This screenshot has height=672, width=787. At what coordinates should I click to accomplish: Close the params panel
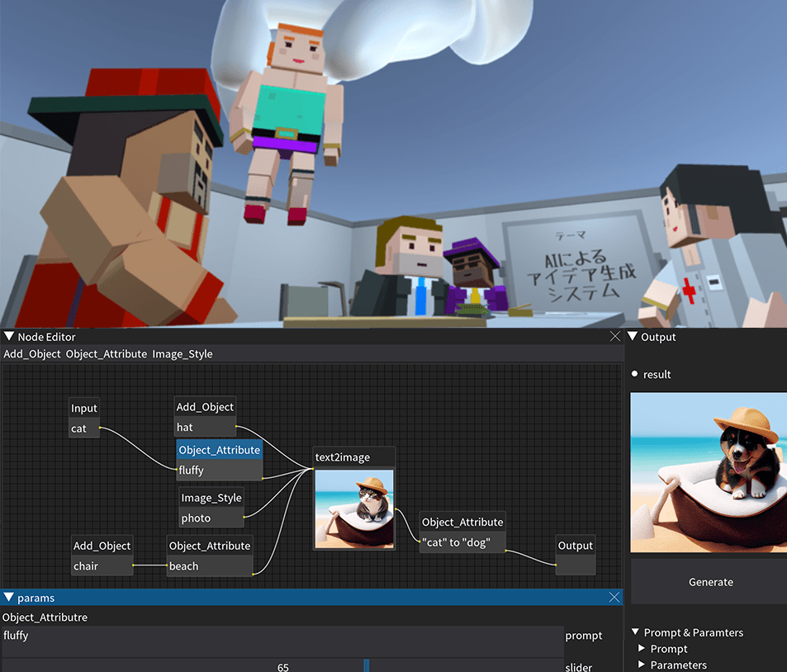click(x=614, y=597)
